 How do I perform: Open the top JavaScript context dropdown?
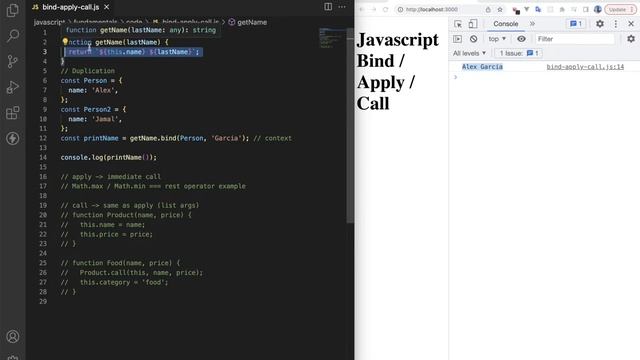click(497, 39)
